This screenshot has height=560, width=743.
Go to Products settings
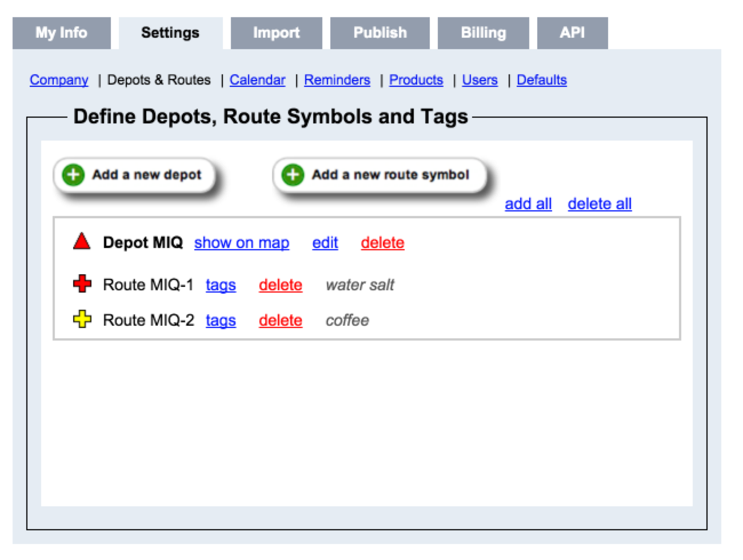(x=416, y=80)
